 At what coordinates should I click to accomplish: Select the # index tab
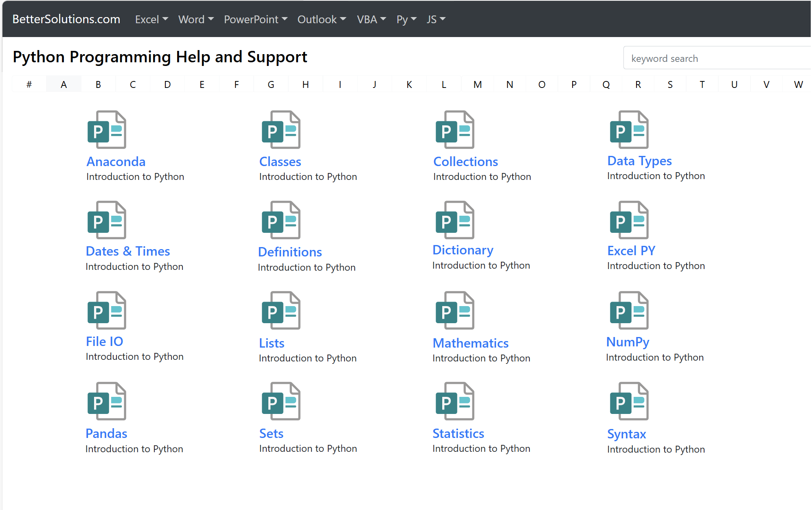tap(29, 84)
